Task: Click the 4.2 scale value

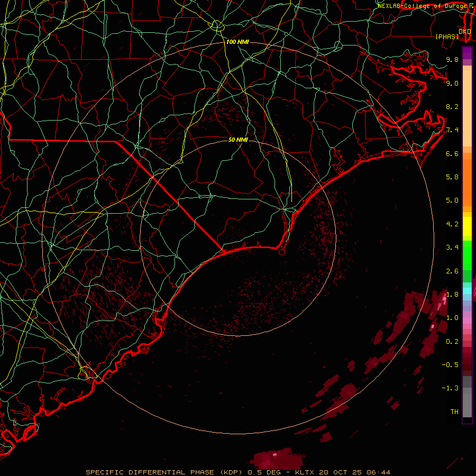Action: 452,224
